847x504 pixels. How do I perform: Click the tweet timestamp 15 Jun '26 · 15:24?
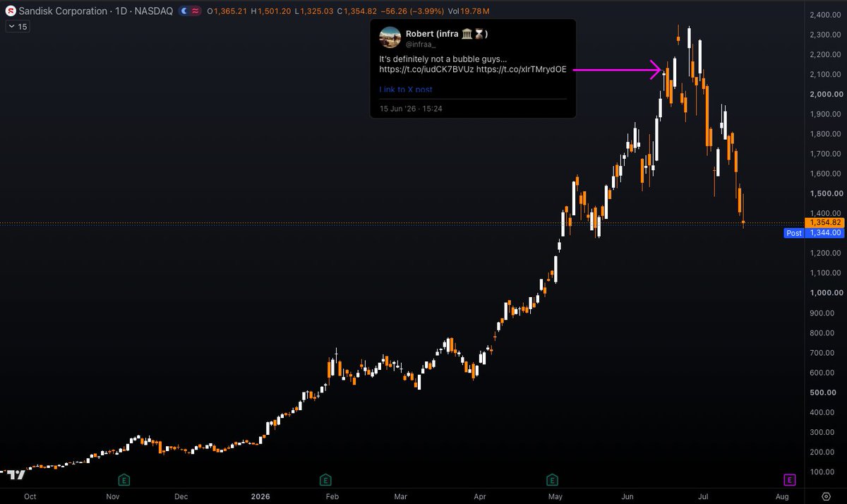411,109
